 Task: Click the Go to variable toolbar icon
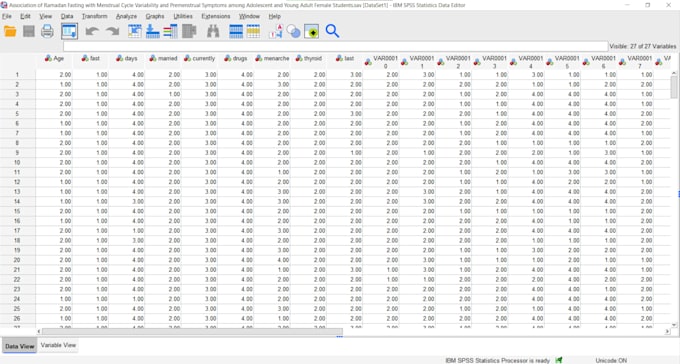[x=153, y=31]
